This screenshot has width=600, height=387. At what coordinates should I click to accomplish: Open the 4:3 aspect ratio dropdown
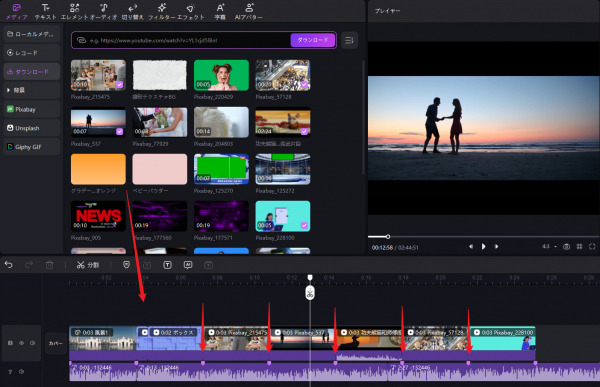tap(549, 247)
